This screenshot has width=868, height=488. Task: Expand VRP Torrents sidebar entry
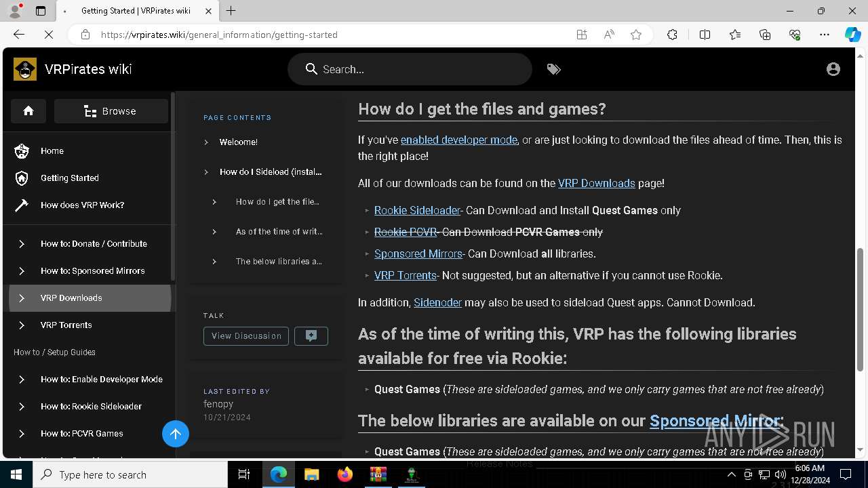[22, 325]
